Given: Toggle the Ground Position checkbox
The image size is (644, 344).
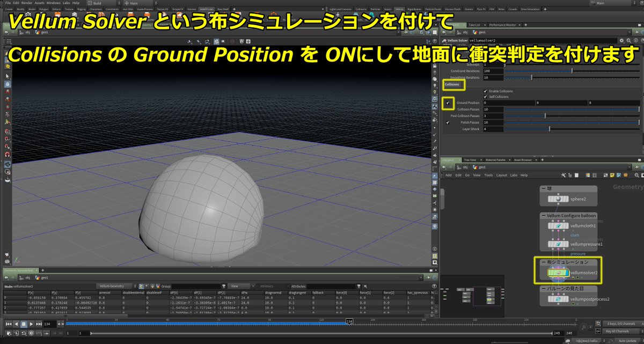Looking at the screenshot, I should pos(448,103).
